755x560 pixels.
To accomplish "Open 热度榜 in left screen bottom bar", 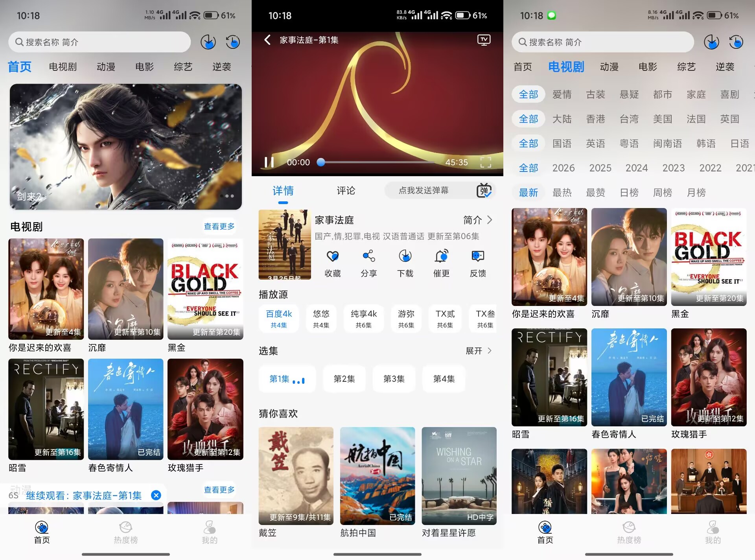I will click(126, 532).
